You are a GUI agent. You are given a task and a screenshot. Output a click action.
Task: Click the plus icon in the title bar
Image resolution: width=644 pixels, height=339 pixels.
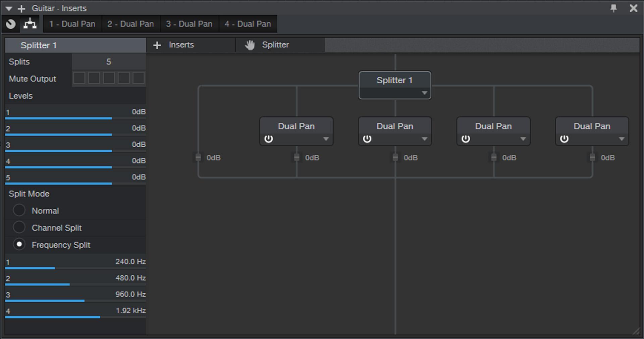click(21, 8)
